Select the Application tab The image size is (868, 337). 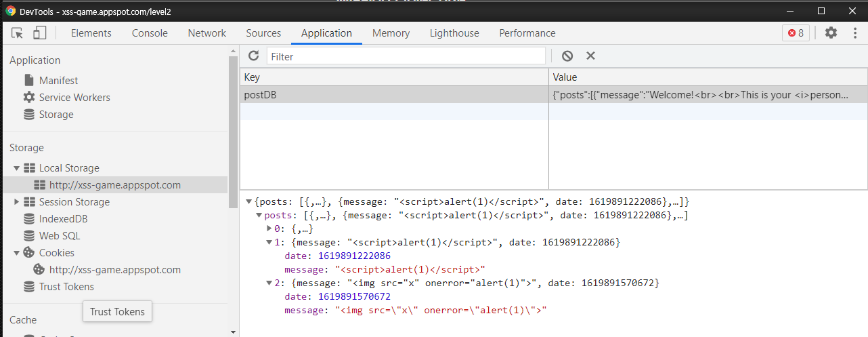pyautogui.click(x=326, y=33)
